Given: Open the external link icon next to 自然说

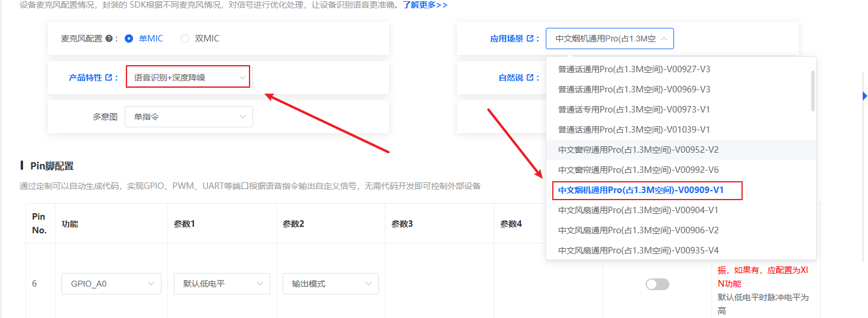Looking at the screenshot, I should (x=530, y=78).
